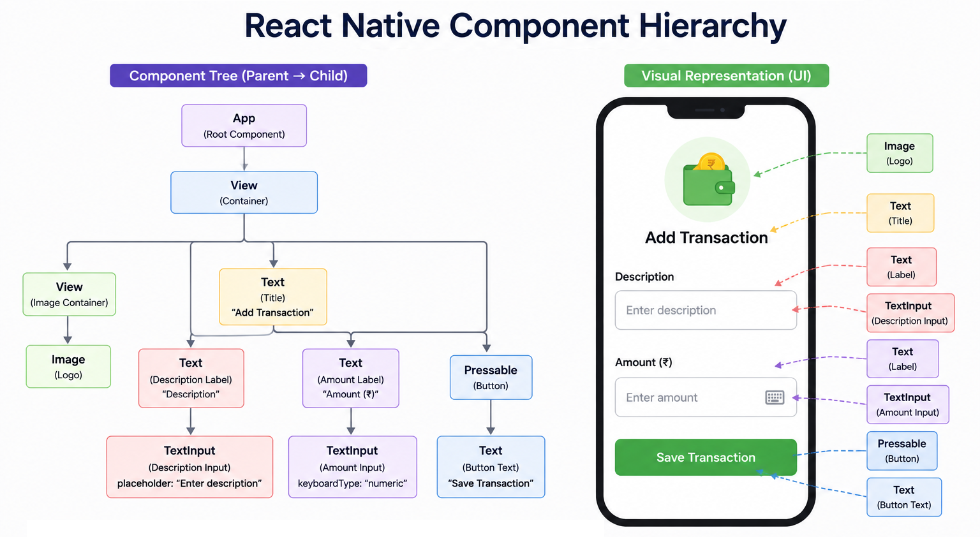Viewport: 980px width, 537px height.
Task: Select the "Visual Representation (UI)" banner
Action: pos(726,76)
